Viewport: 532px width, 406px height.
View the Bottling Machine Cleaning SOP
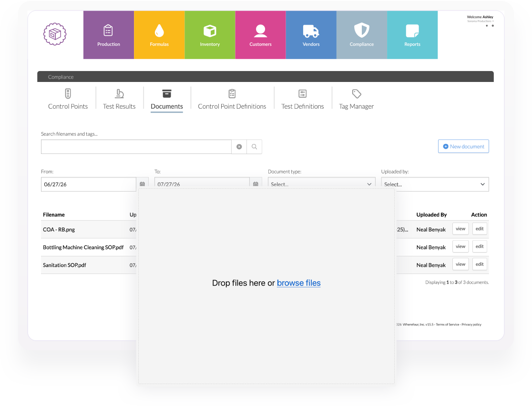[460, 246]
